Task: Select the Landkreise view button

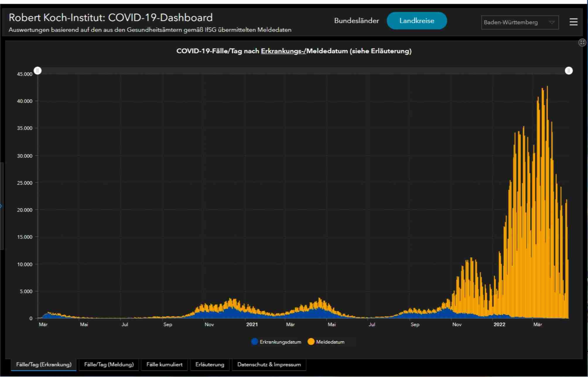Action: [416, 21]
